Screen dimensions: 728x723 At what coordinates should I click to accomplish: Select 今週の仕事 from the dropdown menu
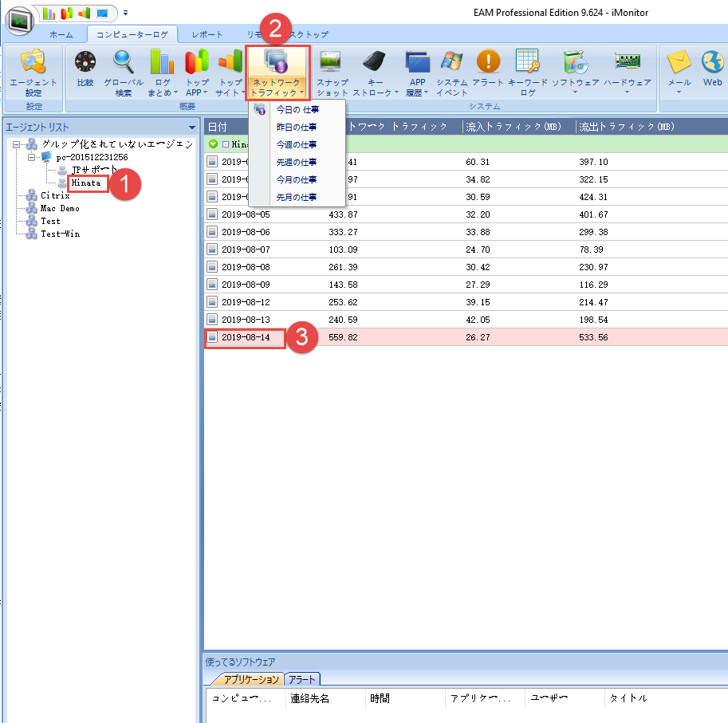(x=297, y=145)
